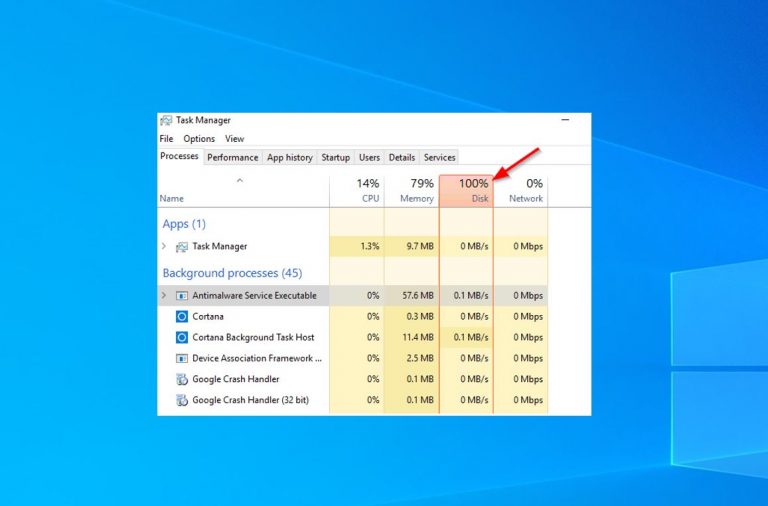Image resolution: width=768 pixels, height=506 pixels.
Task: Click the Device Association Framework icon
Action: [182, 359]
